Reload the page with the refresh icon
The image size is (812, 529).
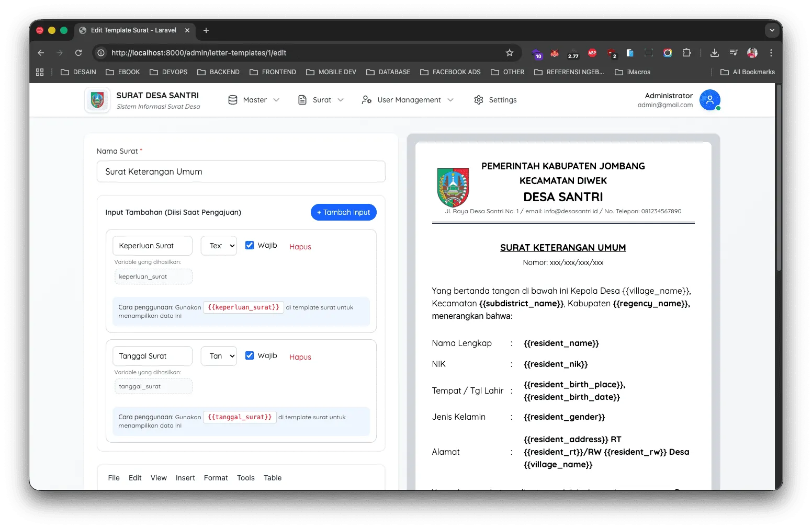(x=78, y=53)
